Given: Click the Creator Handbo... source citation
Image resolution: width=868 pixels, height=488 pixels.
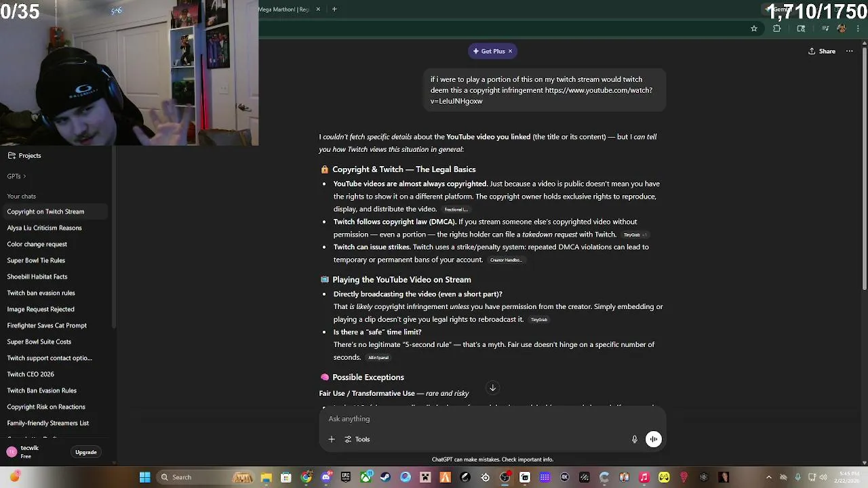Looking at the screenshot, I should coord(506,260).
